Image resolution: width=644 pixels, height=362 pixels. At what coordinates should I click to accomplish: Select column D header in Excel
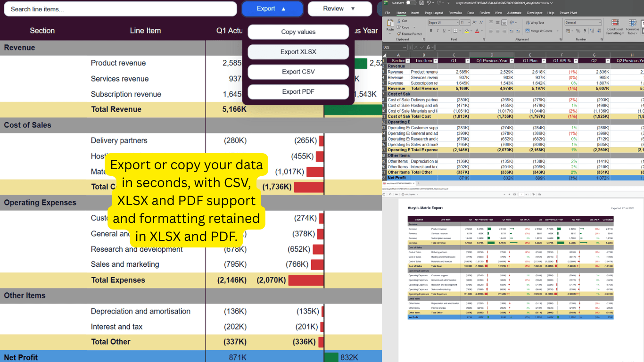(492, 55)
